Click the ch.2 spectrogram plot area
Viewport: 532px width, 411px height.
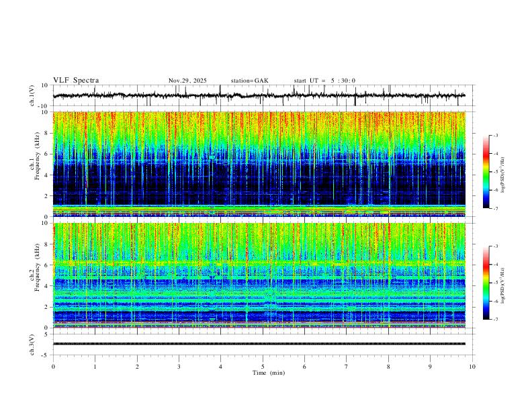pos(259,275)
